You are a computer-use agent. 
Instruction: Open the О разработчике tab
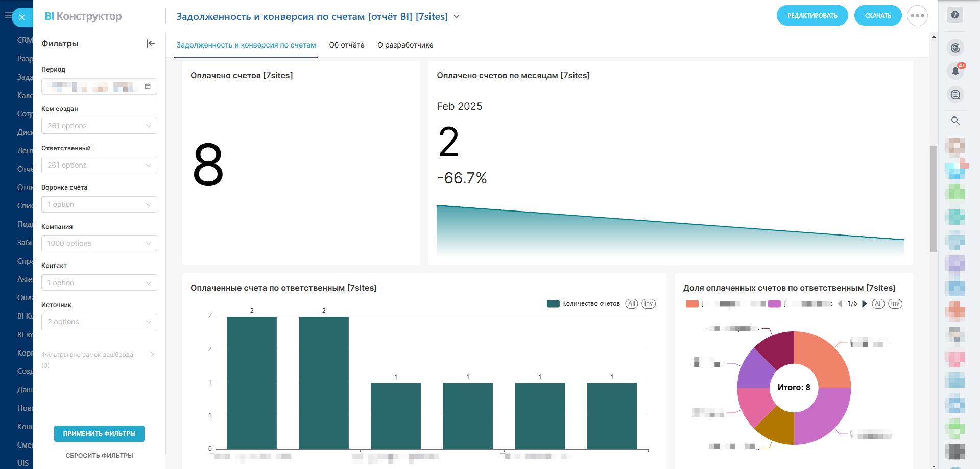coord(405,45)
